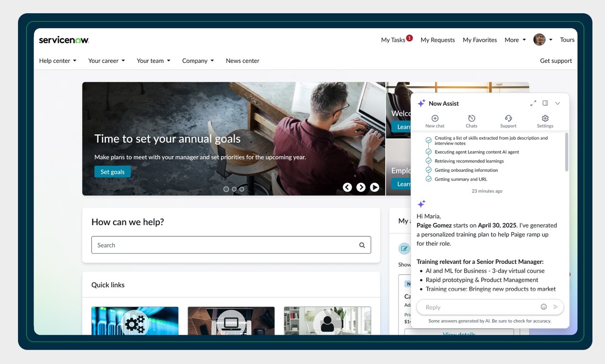605x364 pixels.
Task: Click the Set goals button
Action: point(112,172)
